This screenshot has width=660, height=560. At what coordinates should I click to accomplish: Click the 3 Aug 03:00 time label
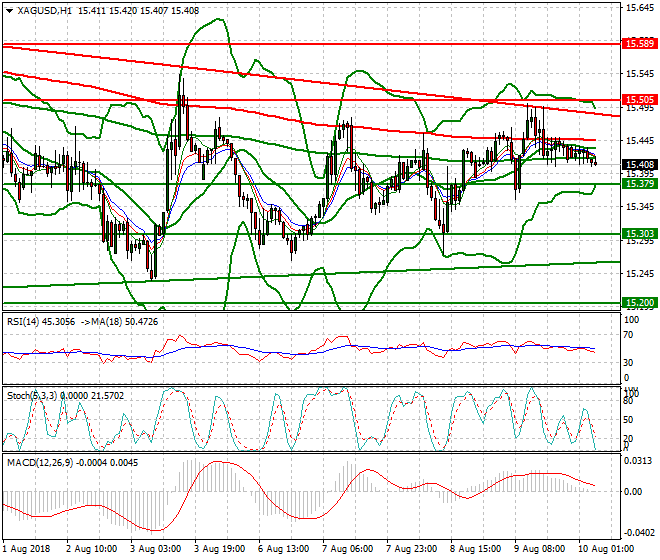tap(155, 549)
